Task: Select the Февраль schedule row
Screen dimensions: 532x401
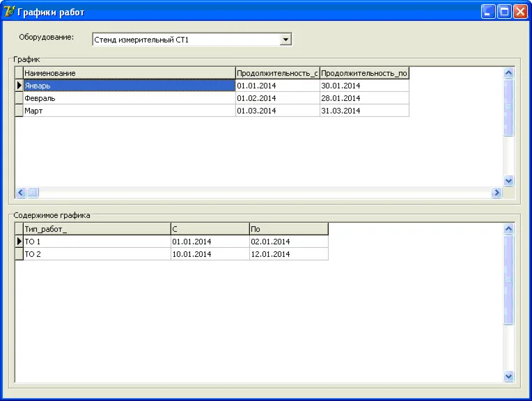Action: point(129,98)
